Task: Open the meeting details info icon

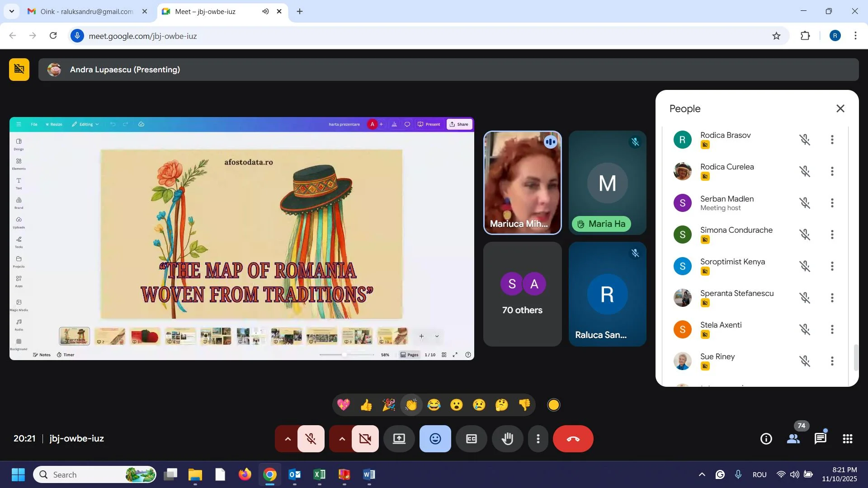Action: click(x=766, y=439)
